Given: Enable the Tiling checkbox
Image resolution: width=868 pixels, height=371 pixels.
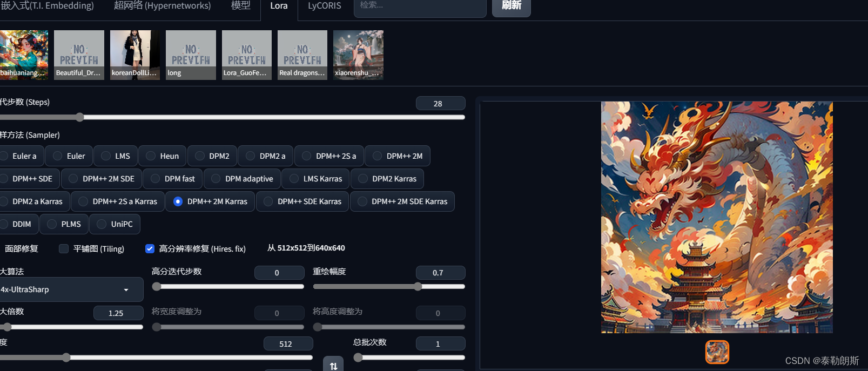Looking at the screenshot, I should [x=64, y=248].
